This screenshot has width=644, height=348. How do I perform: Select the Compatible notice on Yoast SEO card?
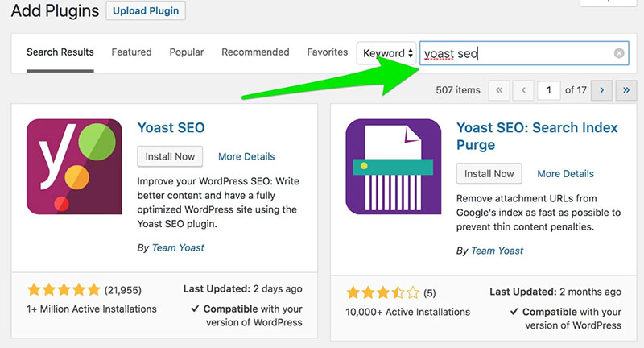[x=247, y=316]
